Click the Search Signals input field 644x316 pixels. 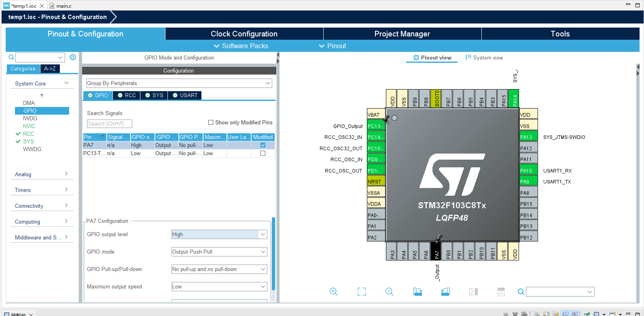tap(109, 124)
